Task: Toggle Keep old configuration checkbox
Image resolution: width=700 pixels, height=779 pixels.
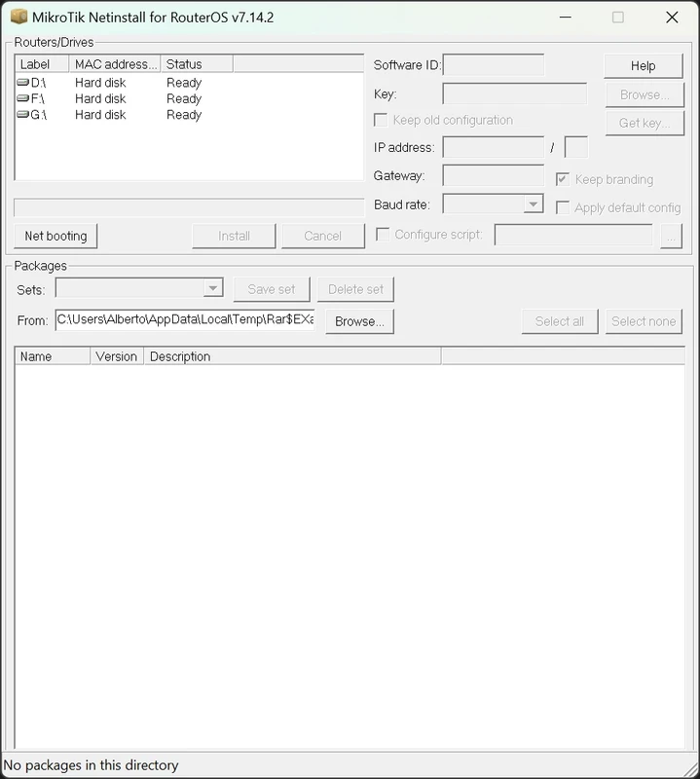Action: pyautogui.click(x=381, y=120)
